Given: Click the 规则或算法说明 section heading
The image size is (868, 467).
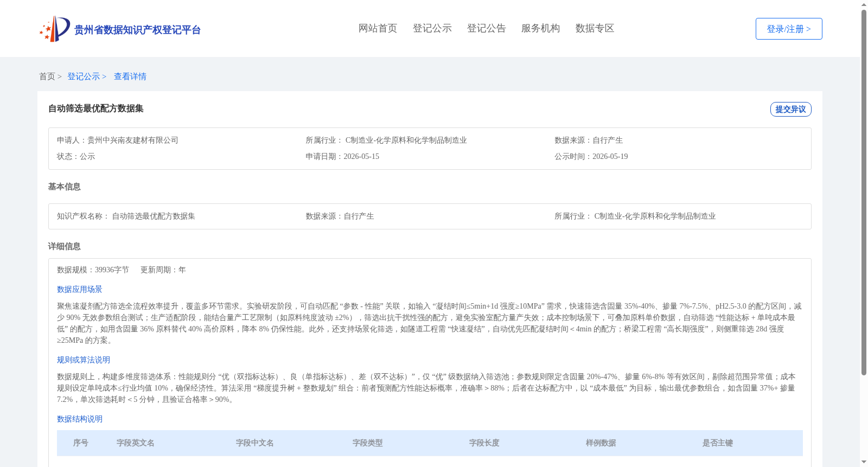Looking at the screenshot, I should (84, 360).
